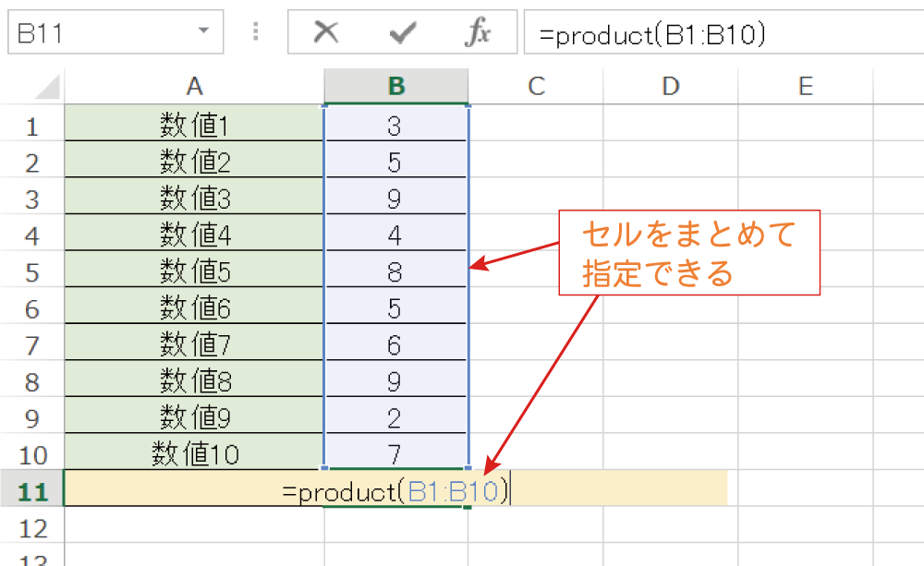Viewport: 924px width, 566px height.
Task: Click cell B3 with value 9
Action: pos(395,199)
